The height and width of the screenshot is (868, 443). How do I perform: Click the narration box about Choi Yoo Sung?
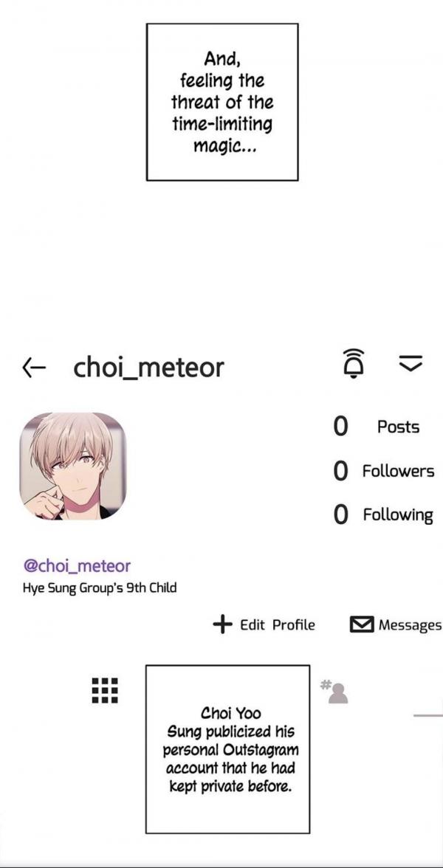[x=227, y=749]
